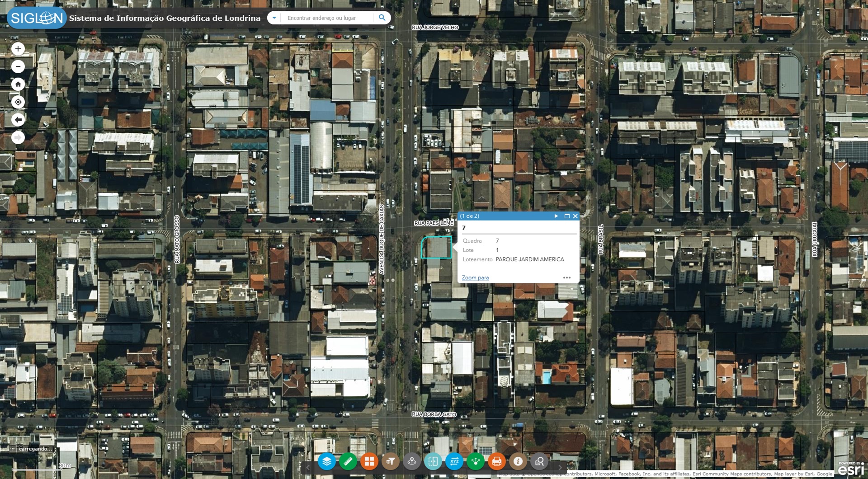The height and width of the screenshot is (479, 868).
Task: Open the Basemap Gallery grid icon
Action: (369, 461)
